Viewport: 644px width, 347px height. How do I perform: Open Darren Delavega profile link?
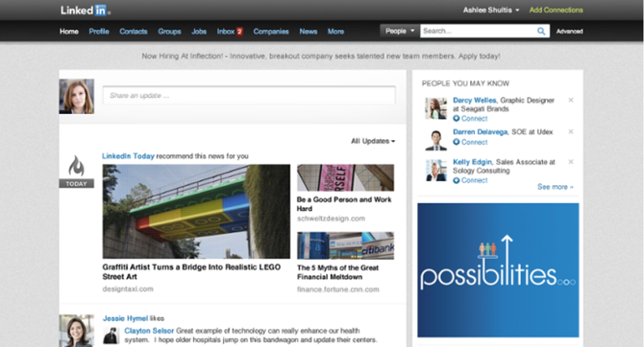click(480, 132)
